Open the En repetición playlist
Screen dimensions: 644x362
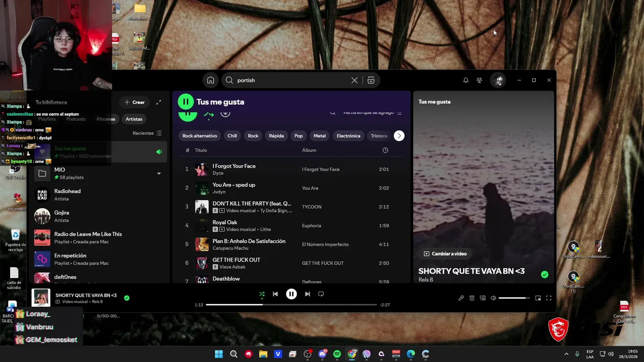click(x=99, y=259)
